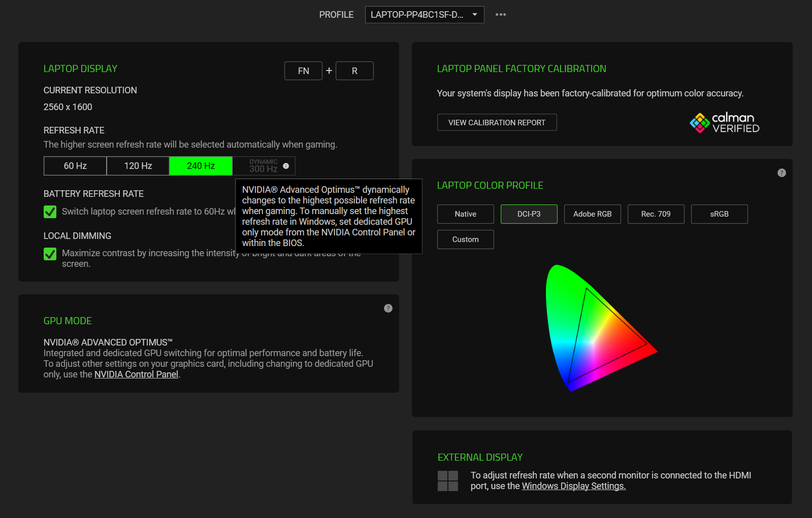The image size is (812, 518).
Task: Open the NVIDIA Control Panel link
Action: (136, 374)
